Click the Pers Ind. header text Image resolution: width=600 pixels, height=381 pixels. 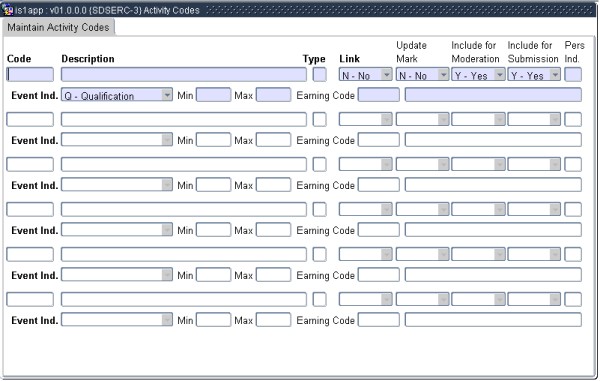(x=574, y=52)
